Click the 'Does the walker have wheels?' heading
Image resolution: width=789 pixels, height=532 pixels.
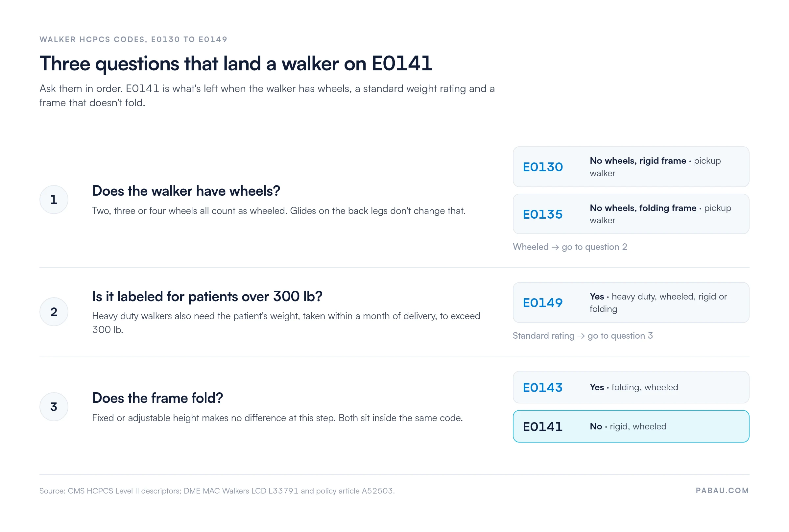pos(186,191)
